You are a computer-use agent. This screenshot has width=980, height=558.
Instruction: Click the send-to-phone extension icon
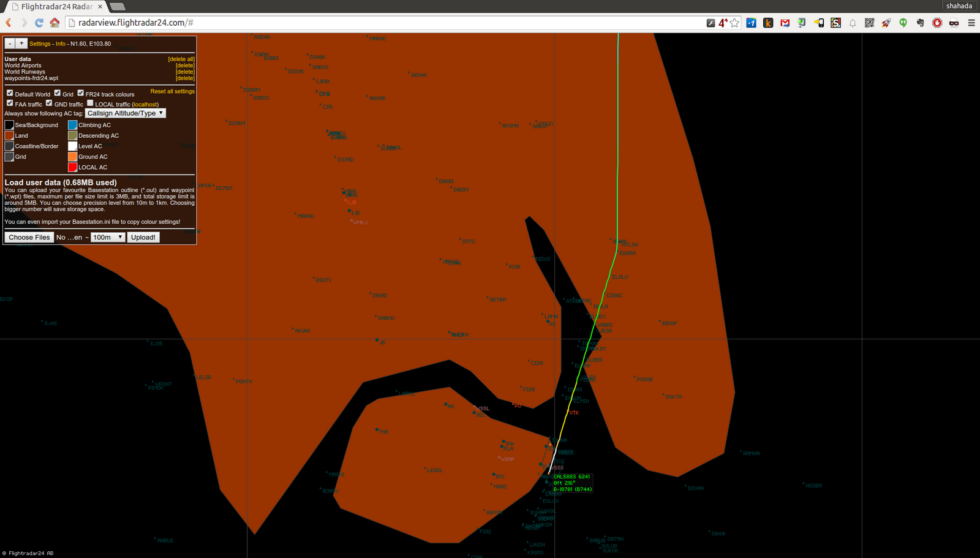point(819,23)
